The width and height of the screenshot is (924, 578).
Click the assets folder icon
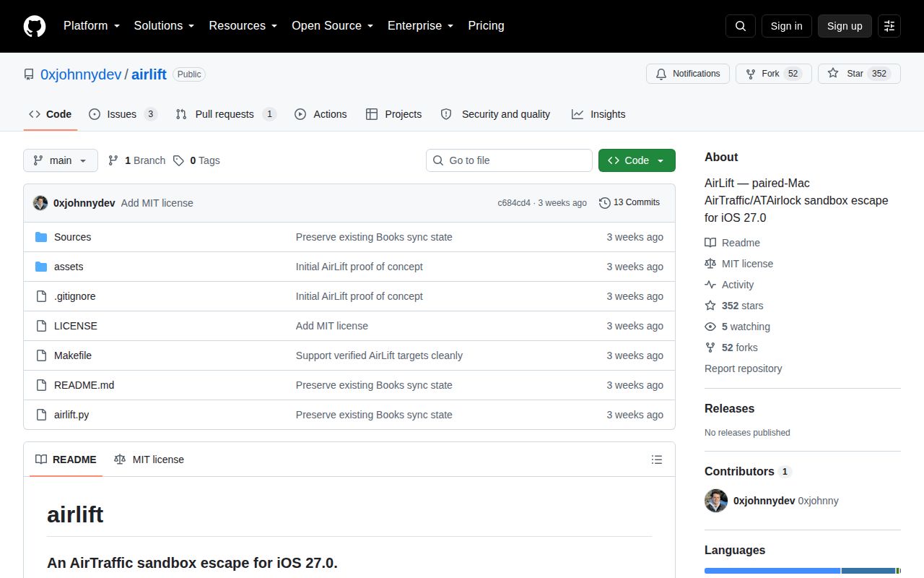coord(41,267)
